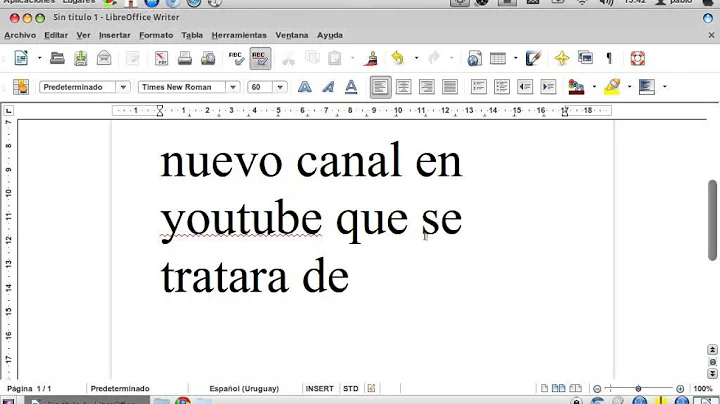
Task: Open the Tabla menu
Action: (192, 35)
